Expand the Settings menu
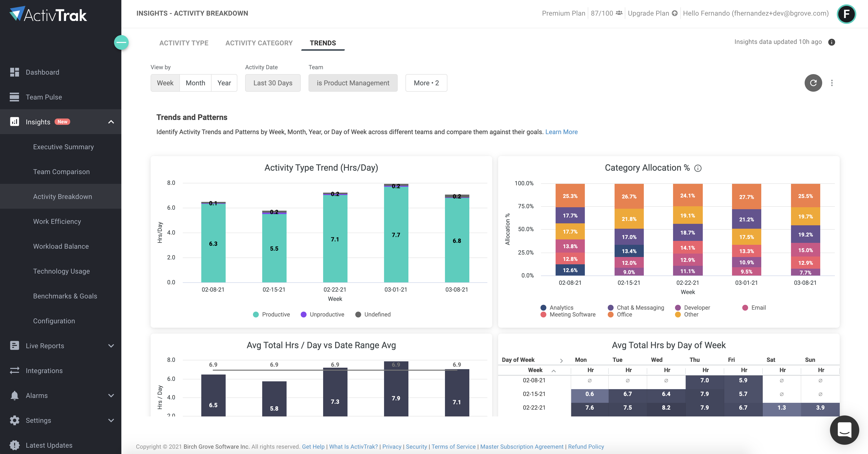868x454 pixels. pos(111,420)
